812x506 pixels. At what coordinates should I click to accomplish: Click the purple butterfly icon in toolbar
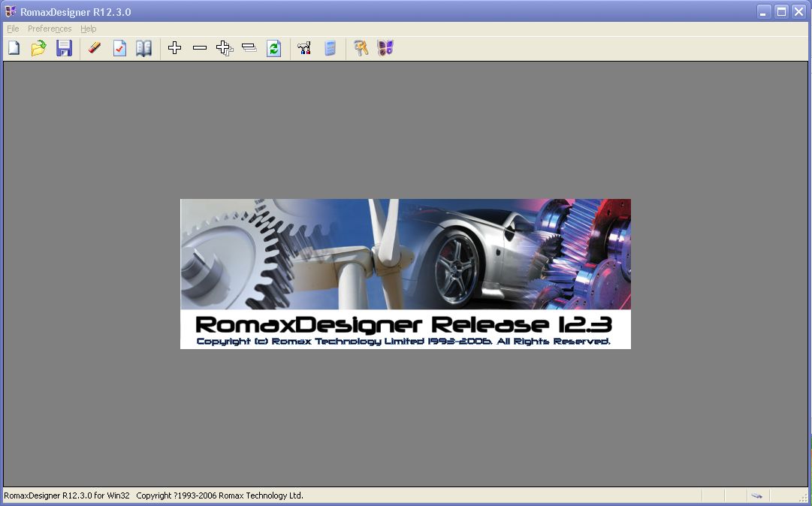(x=385, y=49)
